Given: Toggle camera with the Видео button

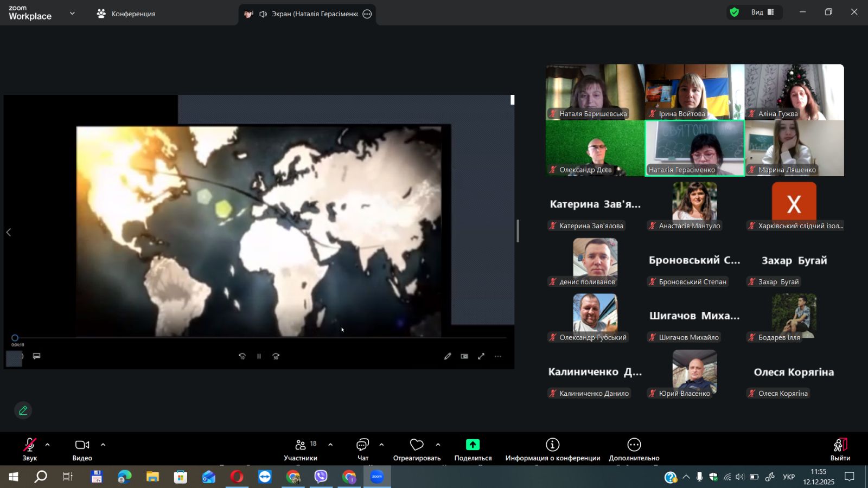Looking at the screenshot, I should [82, 448].
